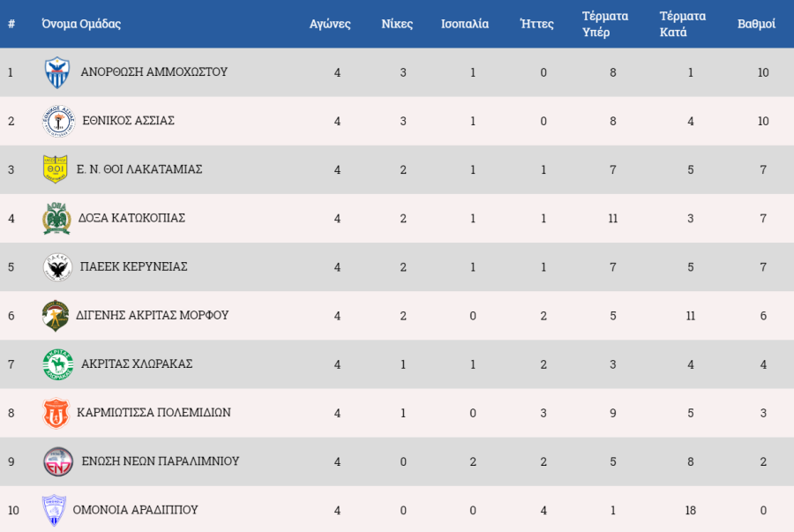794x532 pixels.
Task: Open team ΚΑΡΜΙΩΤΙΣΣΑ ΠΟΛΕΜΙΔΙΩΝ
Action: tap(154, 412)
